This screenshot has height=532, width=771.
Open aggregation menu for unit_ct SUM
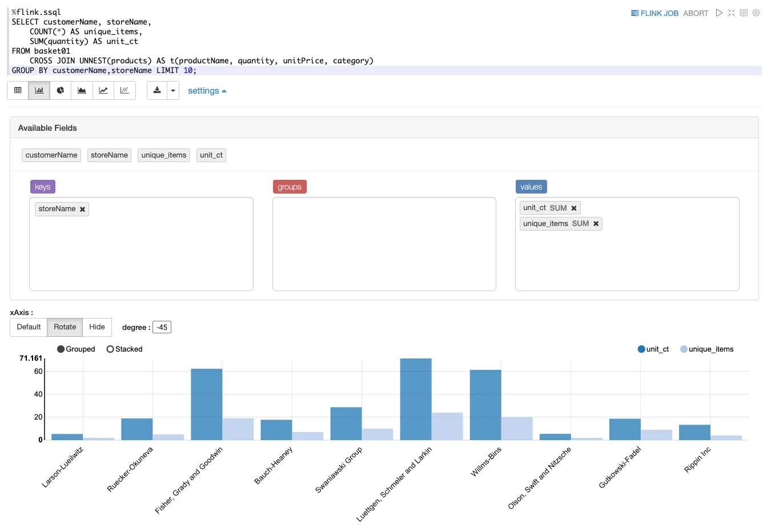click(x=558, y=208)
